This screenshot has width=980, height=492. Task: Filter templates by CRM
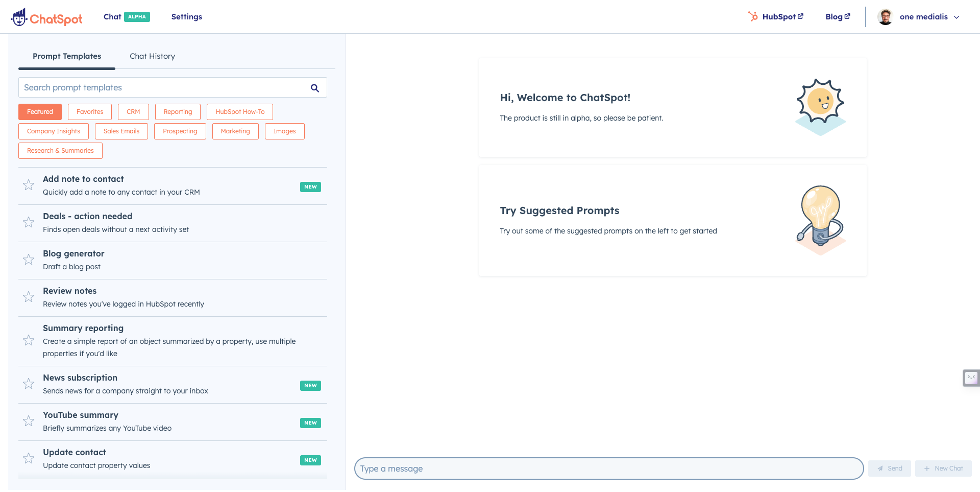pyautogui.click(x=133, y=112)
